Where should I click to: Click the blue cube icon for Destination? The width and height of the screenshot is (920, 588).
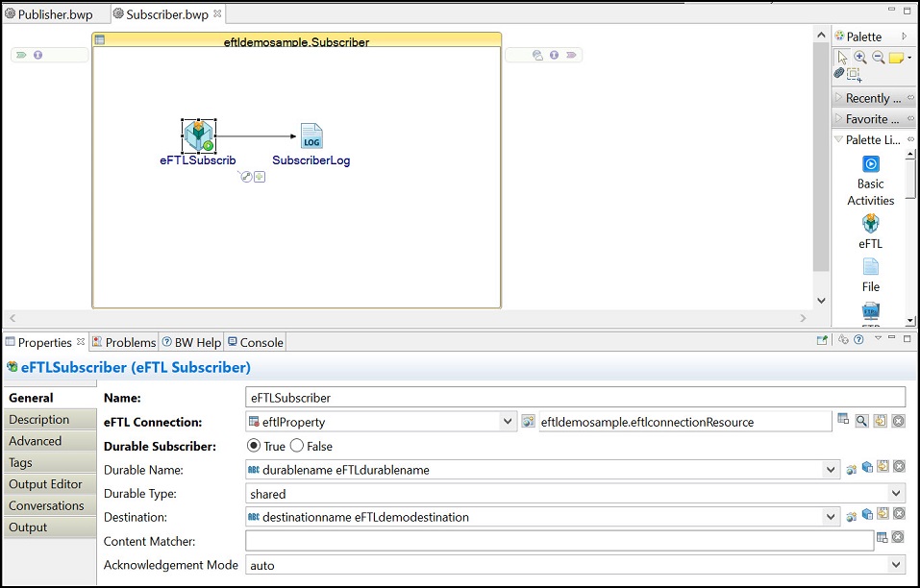(867, 515)
